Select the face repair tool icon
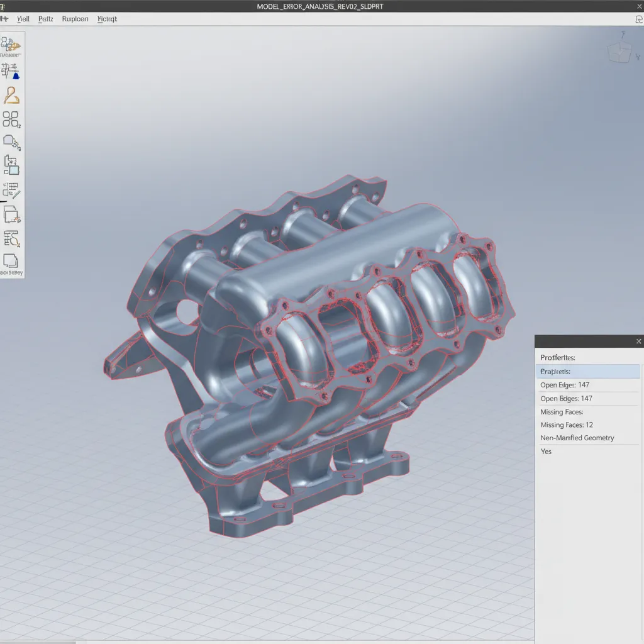This screenshot has height=644, width=644. 11,141
